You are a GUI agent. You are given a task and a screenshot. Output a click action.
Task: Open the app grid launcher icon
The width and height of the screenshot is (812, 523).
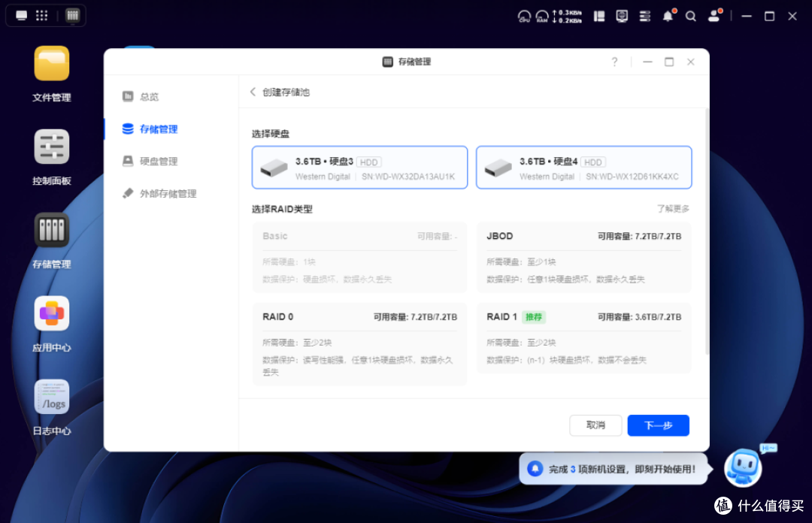(42, 16)
